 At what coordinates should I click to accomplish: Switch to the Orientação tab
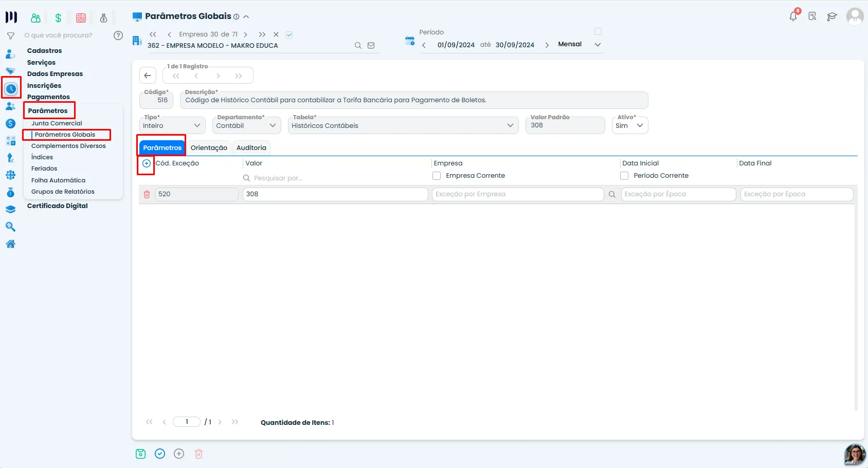[x=209, y=148]
